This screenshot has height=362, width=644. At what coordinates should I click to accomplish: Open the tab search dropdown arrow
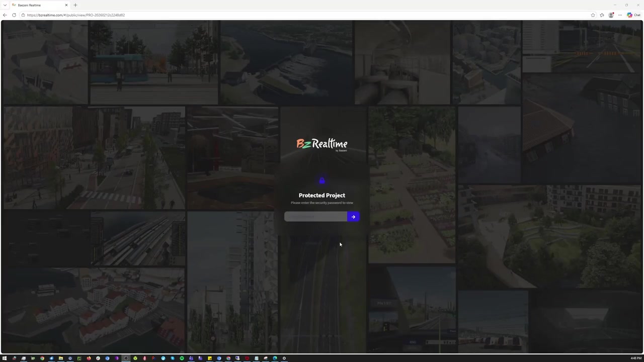(x=5, y=5)
